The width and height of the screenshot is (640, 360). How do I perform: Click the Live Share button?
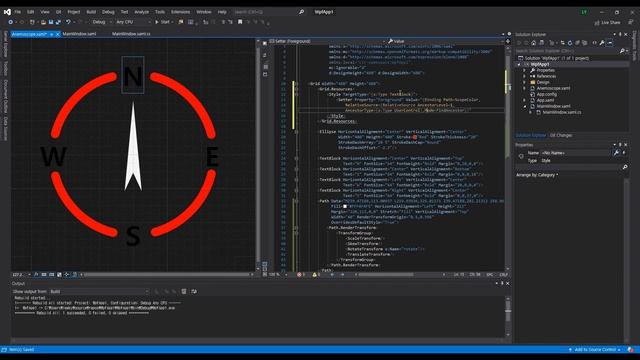[607, 22]
